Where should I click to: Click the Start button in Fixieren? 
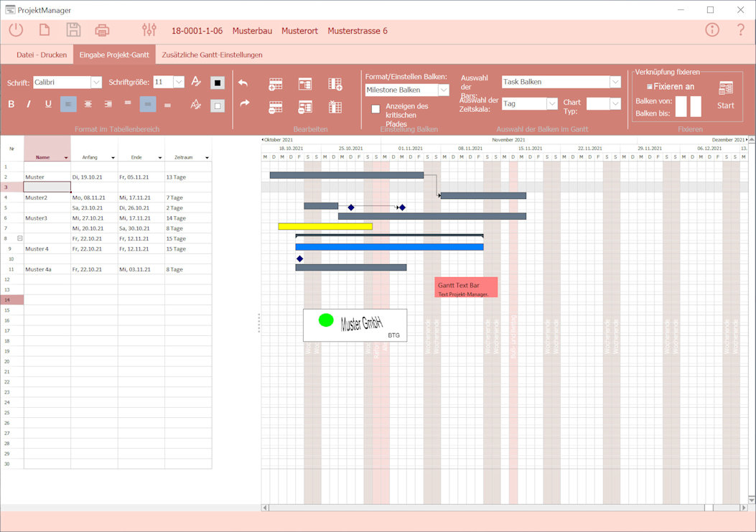(725, 95)
